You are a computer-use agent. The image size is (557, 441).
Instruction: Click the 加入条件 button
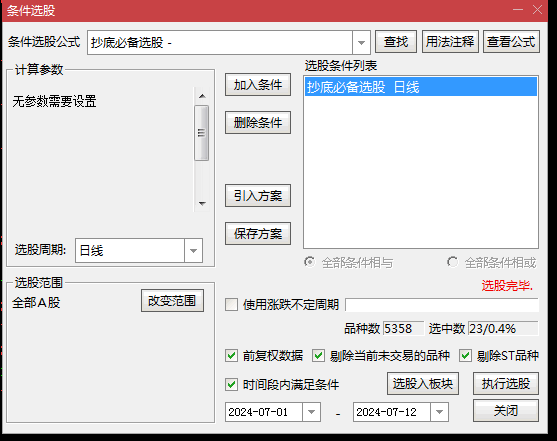point(258,85)
